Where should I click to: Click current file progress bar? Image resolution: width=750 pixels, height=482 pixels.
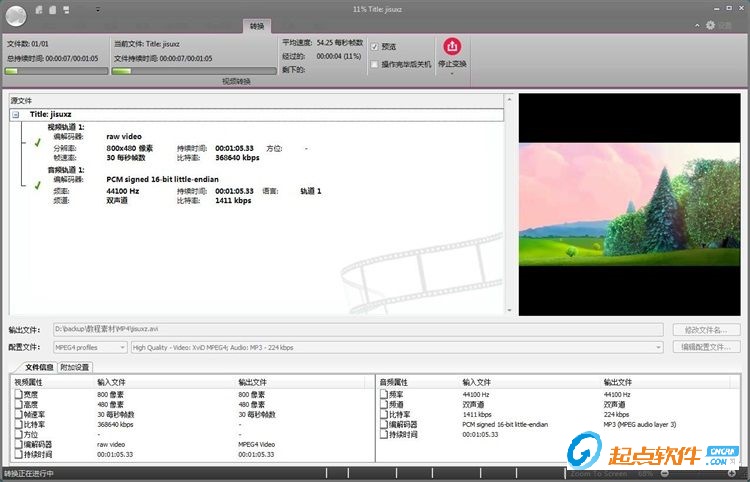194,71
